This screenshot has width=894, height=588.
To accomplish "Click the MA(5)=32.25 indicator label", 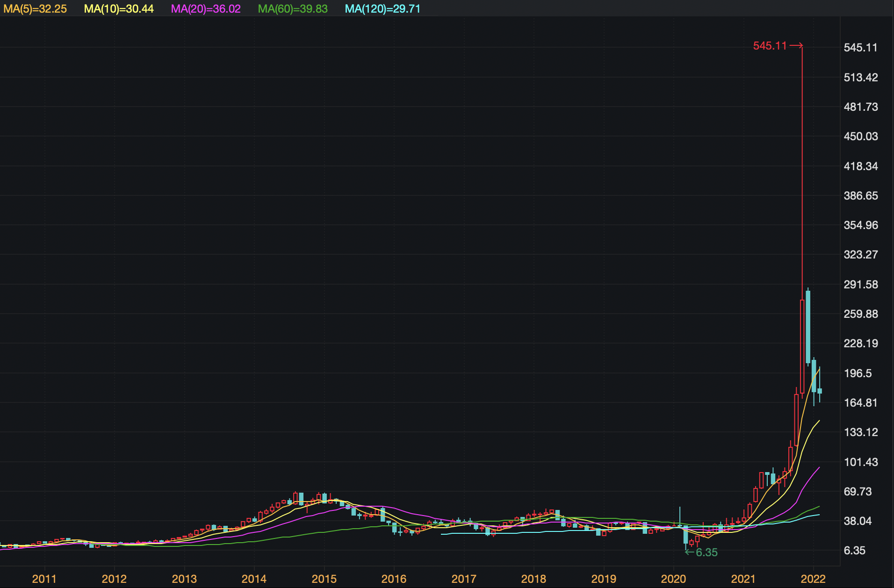I will [35, 9].
